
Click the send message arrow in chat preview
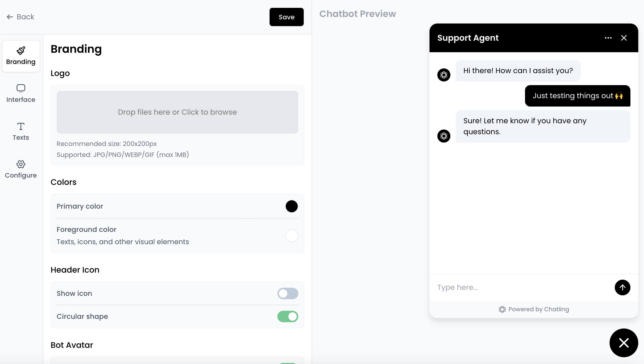pyautogui.click(x=622, y=287)
